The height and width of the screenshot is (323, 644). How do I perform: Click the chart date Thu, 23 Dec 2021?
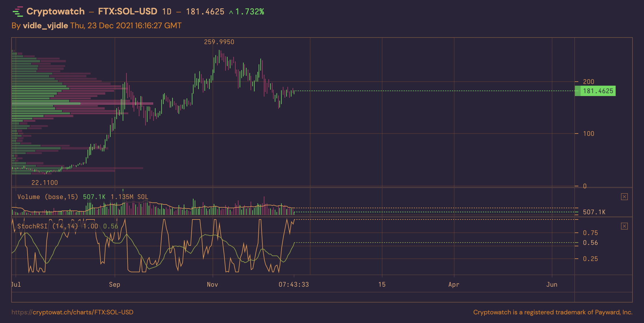pos(102,26)
